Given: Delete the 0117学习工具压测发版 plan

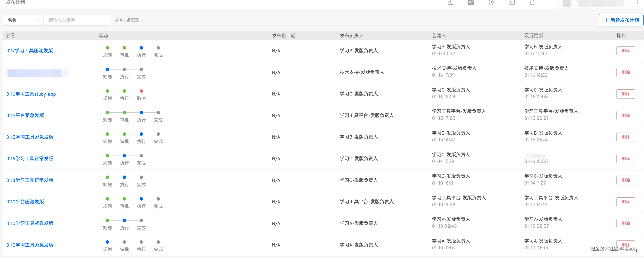Looking at the screenshot, I should [x=626, y=51].
